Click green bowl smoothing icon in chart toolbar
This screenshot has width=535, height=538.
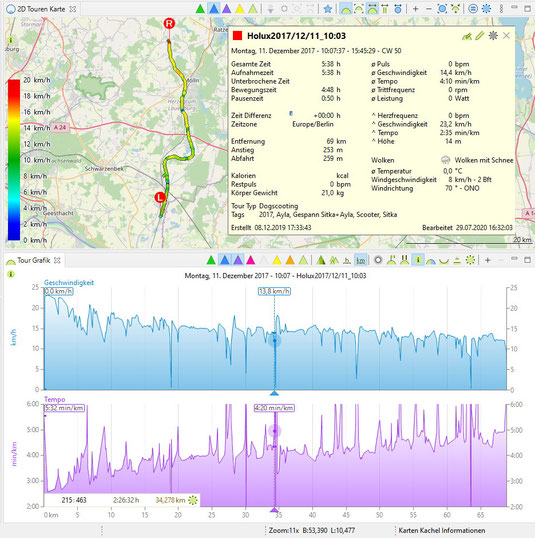point(444,261)
